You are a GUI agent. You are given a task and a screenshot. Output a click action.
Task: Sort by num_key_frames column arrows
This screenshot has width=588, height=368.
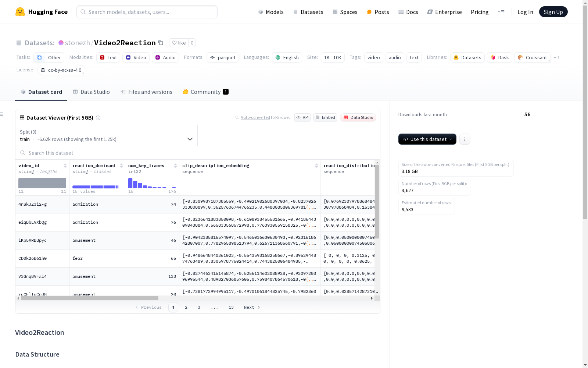point(175,166)
